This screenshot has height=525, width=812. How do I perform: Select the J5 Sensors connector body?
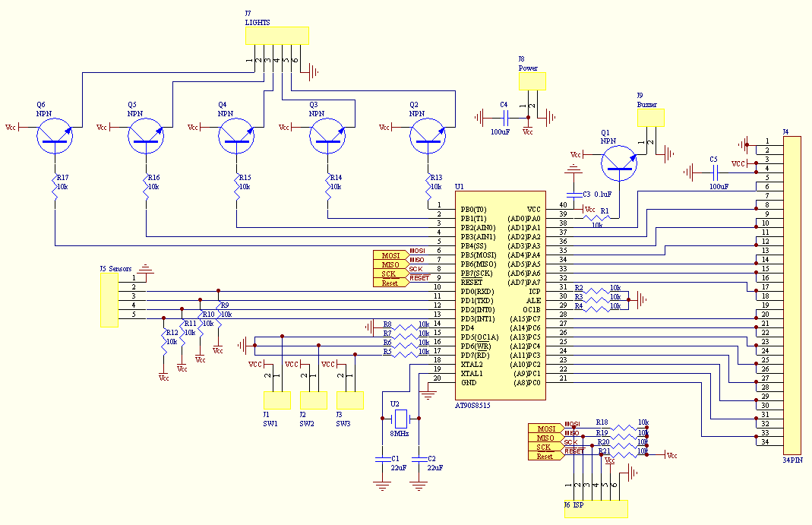coord(109,300)
